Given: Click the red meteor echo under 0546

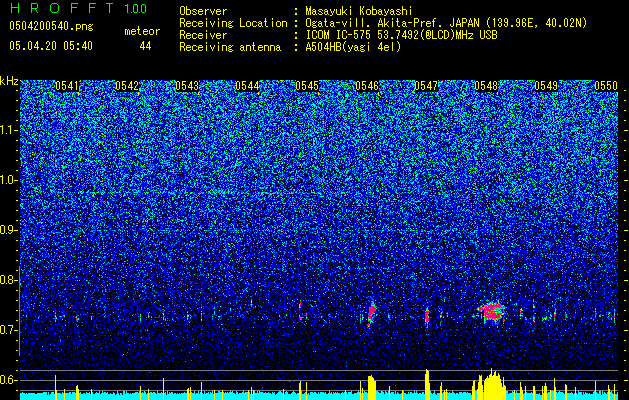Looking at the screenshot, I should click(372, 313).
